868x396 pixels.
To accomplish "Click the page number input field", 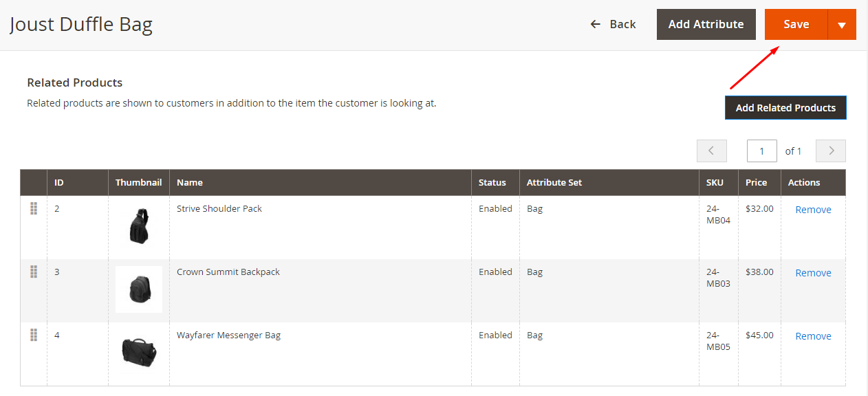I will (762, 151).
